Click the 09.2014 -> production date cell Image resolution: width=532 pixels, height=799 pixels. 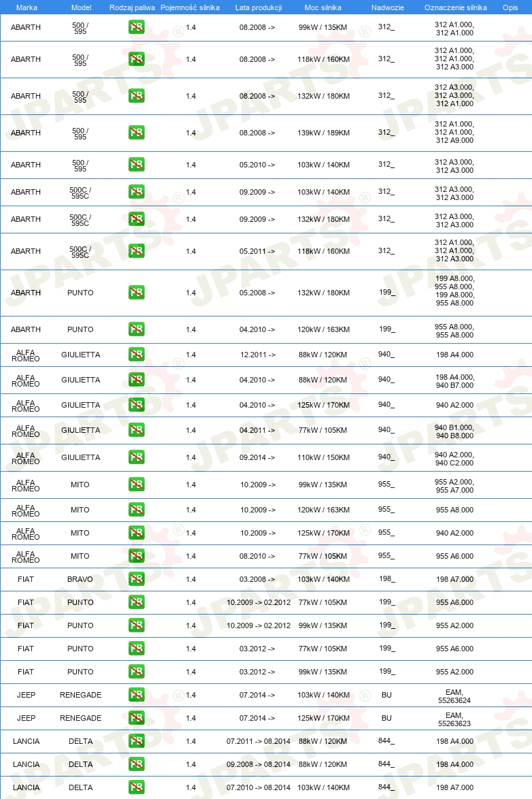pyautogui.click(x=257, y=457)
